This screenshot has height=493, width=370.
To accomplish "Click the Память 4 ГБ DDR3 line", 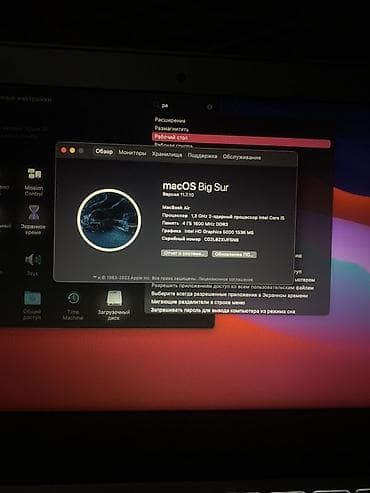I will 195,224.
